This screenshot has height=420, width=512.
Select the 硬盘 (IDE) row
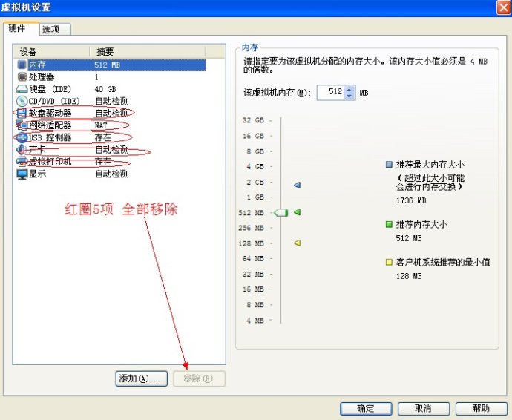[111, 89]
